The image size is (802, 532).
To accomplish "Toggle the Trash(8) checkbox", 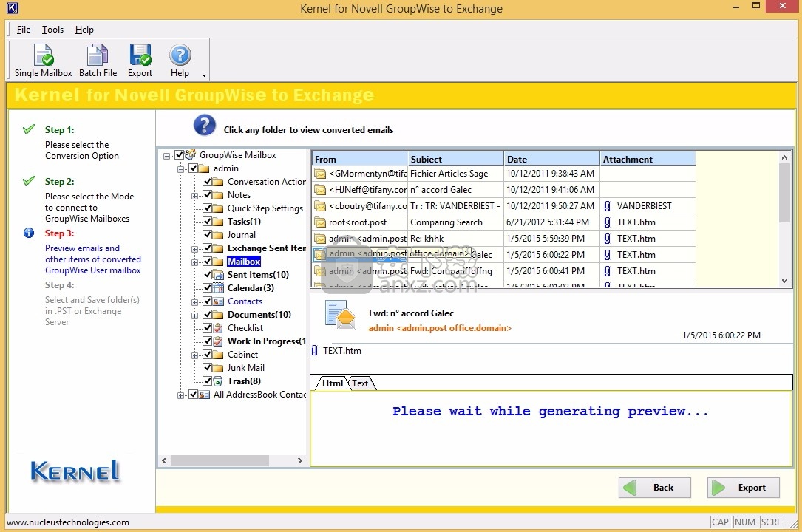I will click(207, 381).
